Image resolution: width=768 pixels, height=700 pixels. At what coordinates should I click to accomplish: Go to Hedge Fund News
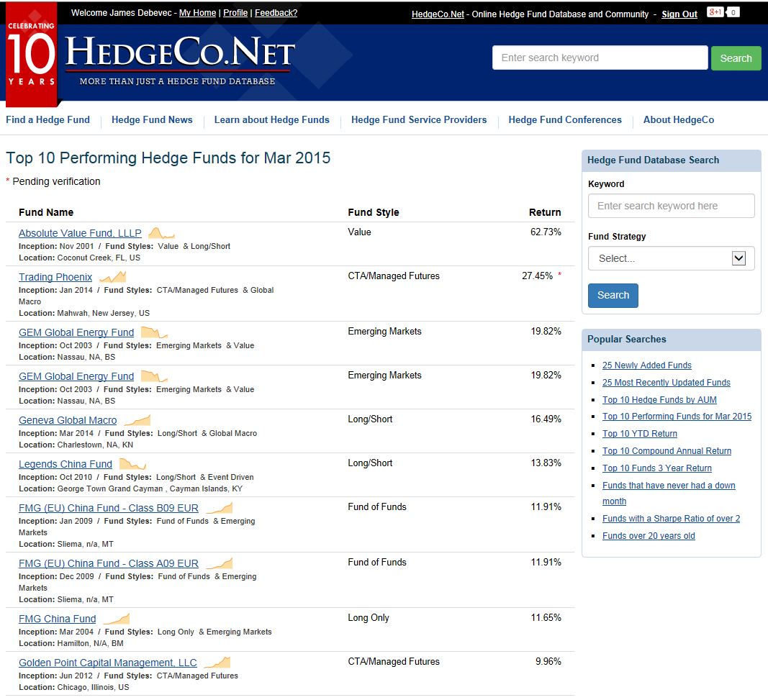click(152, 120)
